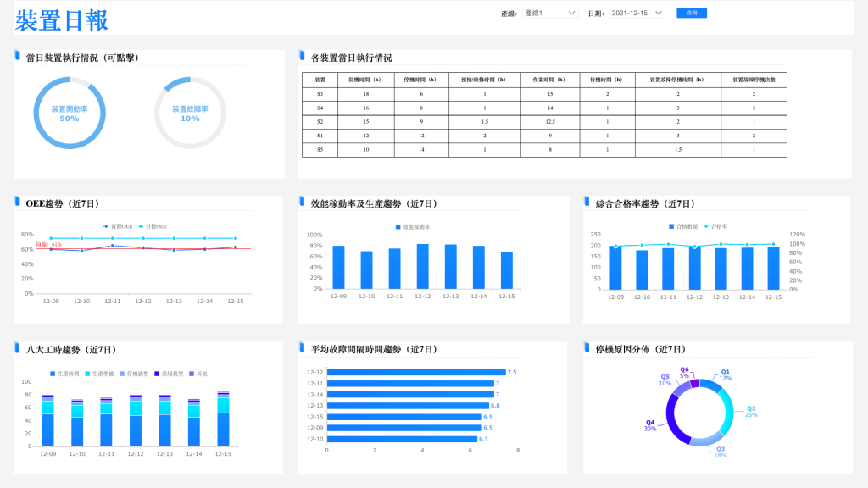Click the 開機時間 (h) column header
Image resolution: width=868 pixels, height=488 pixels.
click(x=366, y=80)
